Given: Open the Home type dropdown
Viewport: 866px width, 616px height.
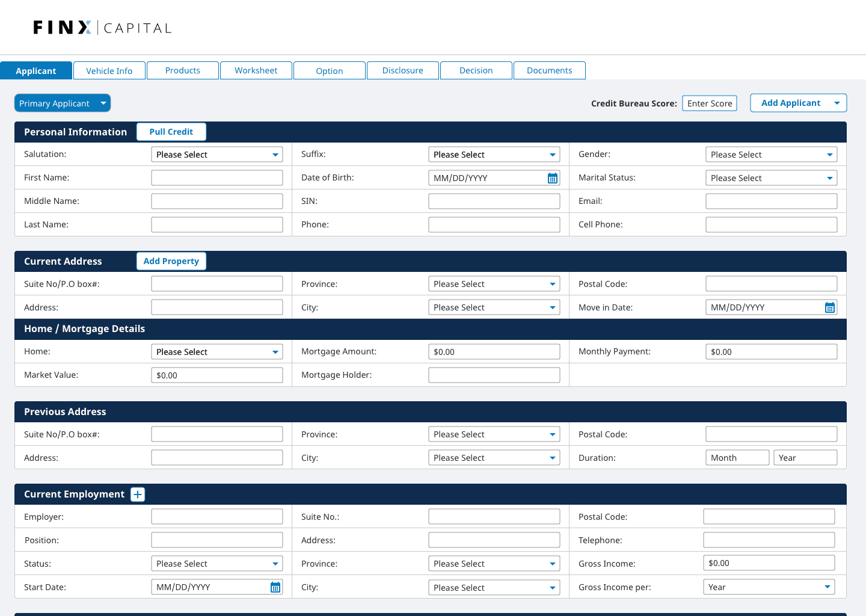Looking at the screenshot, I should click(217, 352).
